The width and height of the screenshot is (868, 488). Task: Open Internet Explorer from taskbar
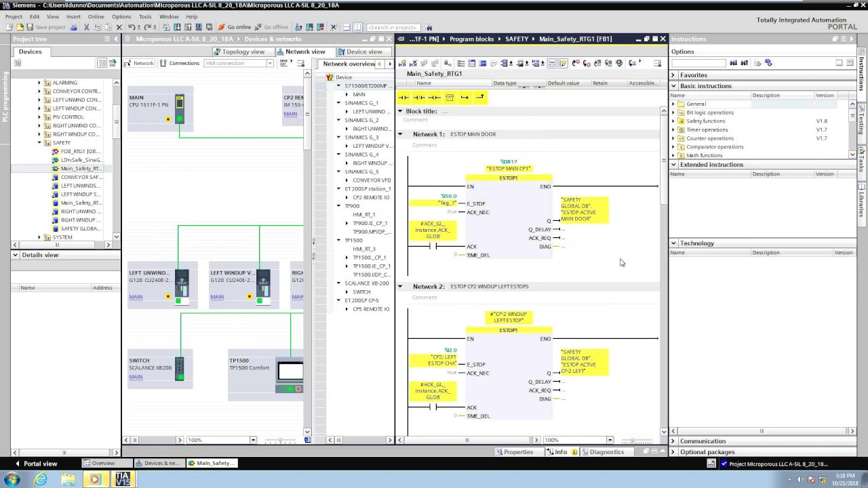coord(41,480)
